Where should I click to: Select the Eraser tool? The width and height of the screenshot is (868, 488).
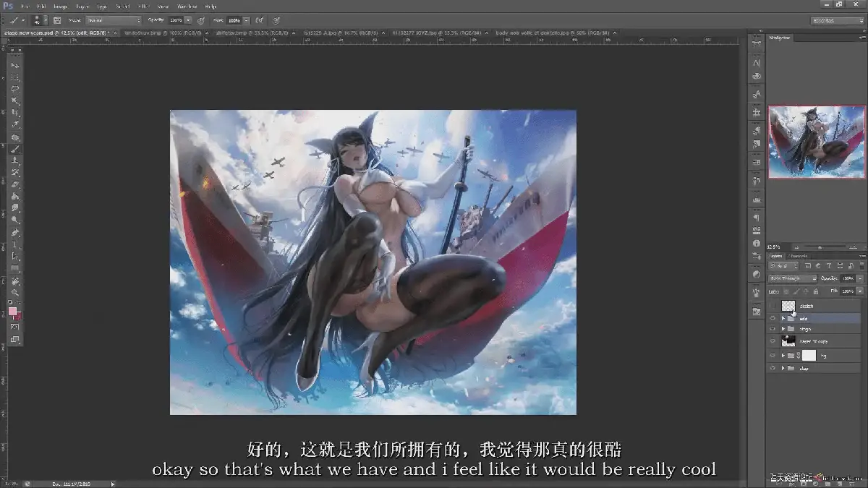15,184
